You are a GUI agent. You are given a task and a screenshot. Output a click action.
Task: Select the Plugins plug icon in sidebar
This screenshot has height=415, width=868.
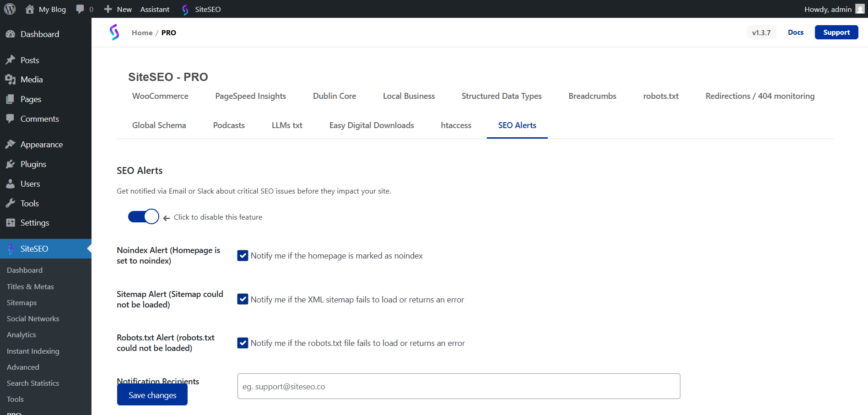pyautogui.click(x=11, y=164)
